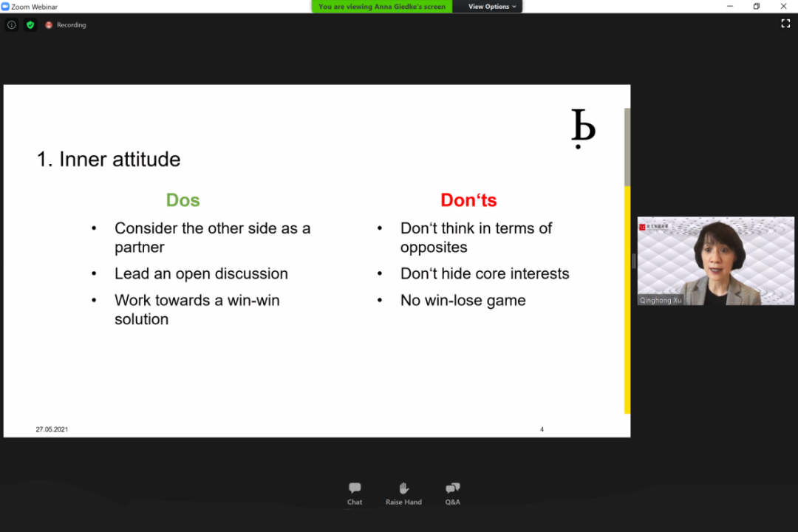This screenshot has width=798, height=532.
Task: Click 'Lead an open discussion' bullet
Action: pyautogui.click(x=201, y=274)
